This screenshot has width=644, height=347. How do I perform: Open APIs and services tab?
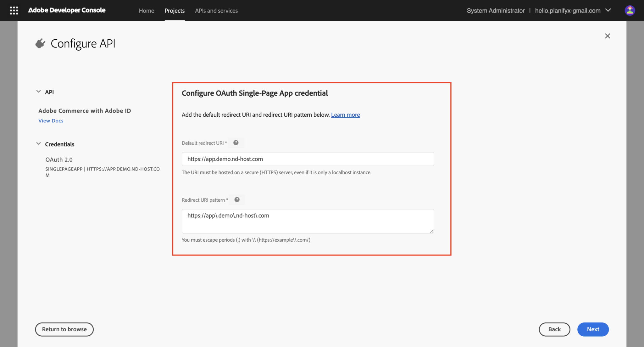[216, 11]
